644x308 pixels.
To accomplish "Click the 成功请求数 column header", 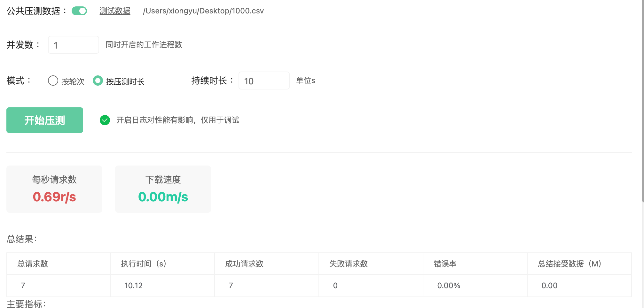I will 267,264.
